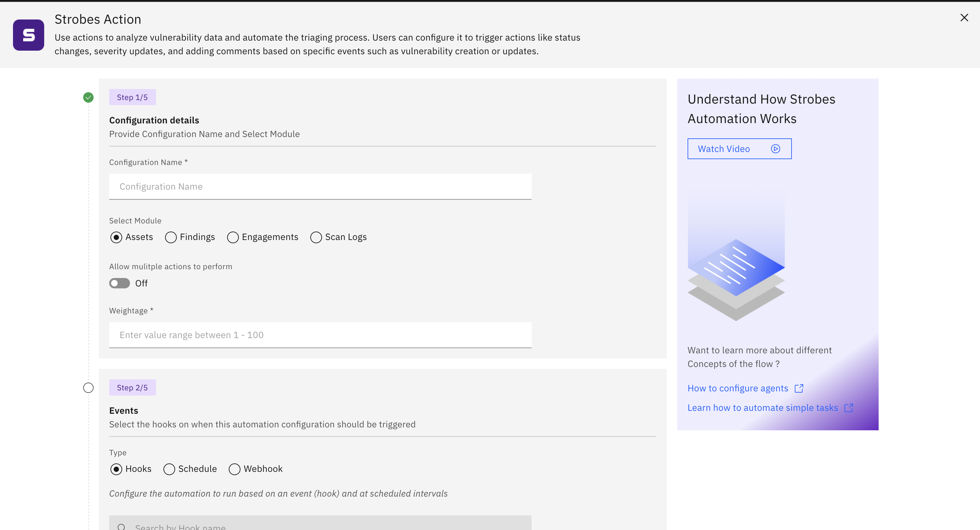Click the Strobes purple S logo icon

(29, 35)
